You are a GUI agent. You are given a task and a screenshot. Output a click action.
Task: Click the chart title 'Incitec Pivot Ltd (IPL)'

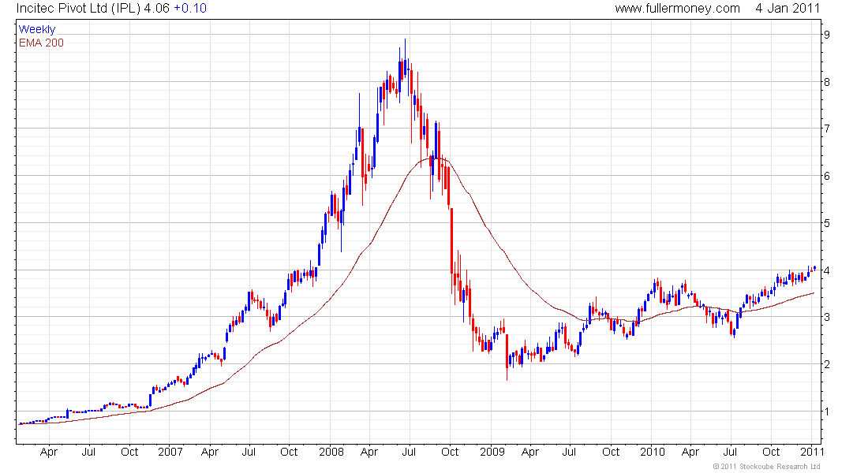(78, 9)
